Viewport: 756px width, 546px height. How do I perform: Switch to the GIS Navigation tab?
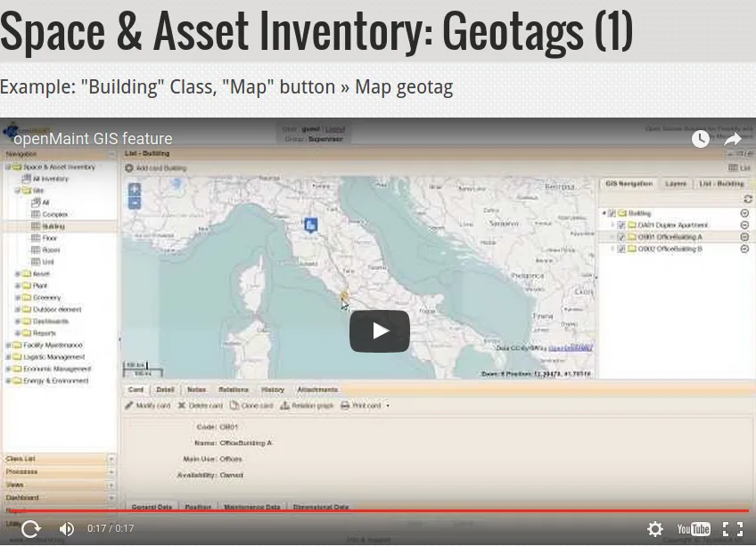[629, 183]
